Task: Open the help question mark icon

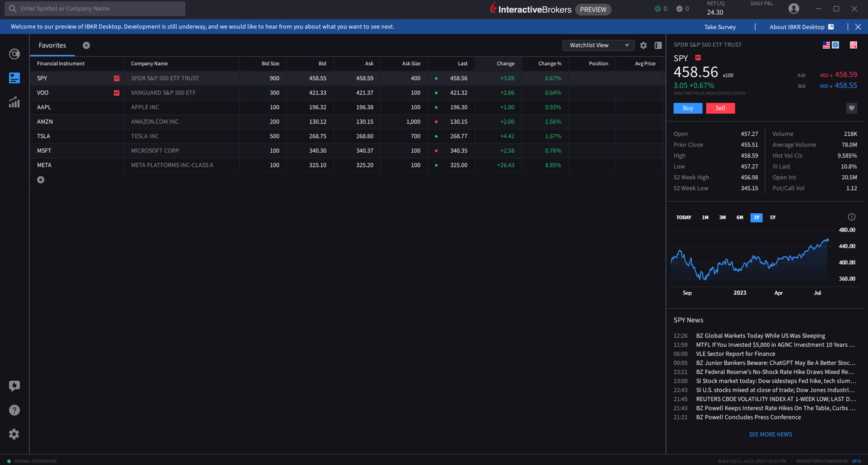Action: tap(14, 410)
